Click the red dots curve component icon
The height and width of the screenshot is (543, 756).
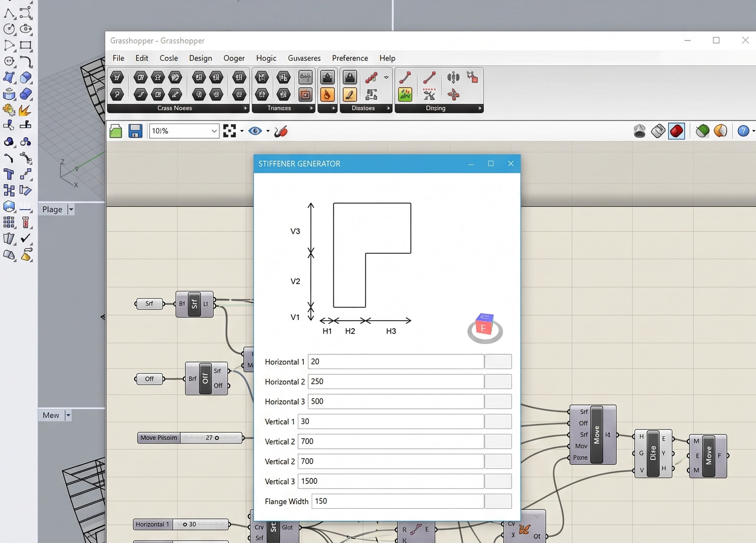coord(371,77)
